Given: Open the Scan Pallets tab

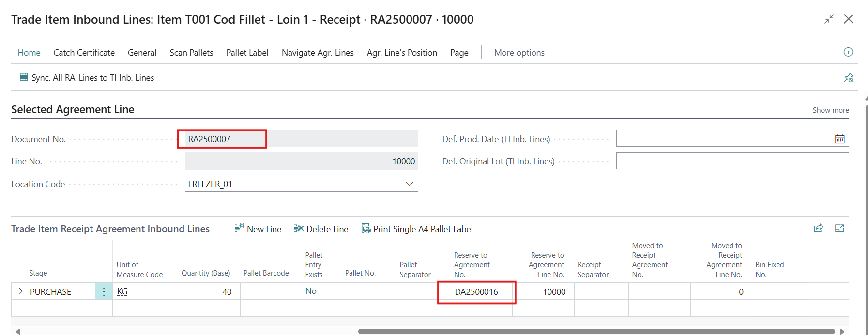Looking at the screenshot, I should coord(191,53).
